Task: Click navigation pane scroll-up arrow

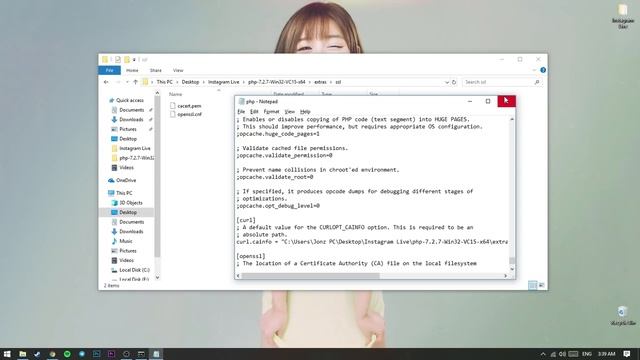Action: [158, 93]
